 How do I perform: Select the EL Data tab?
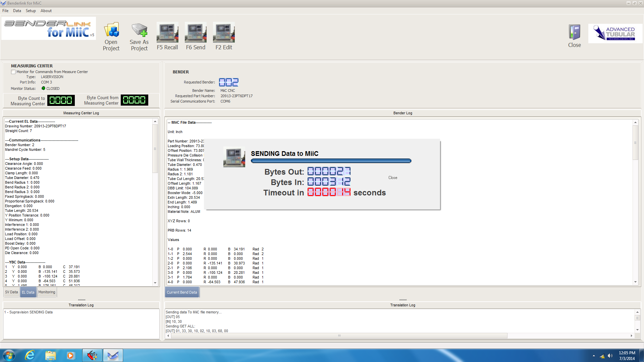28,292
